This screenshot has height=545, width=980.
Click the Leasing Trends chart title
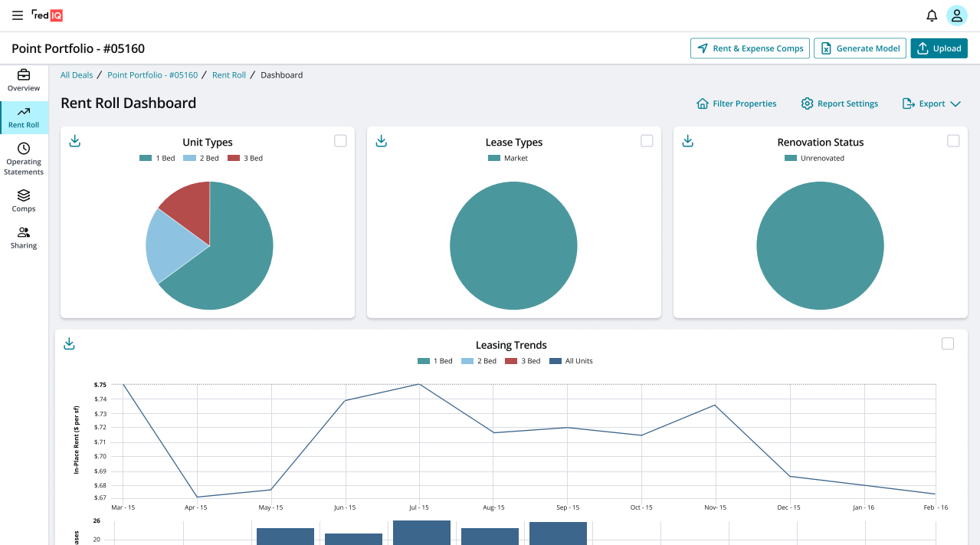[x=511, y=345]
